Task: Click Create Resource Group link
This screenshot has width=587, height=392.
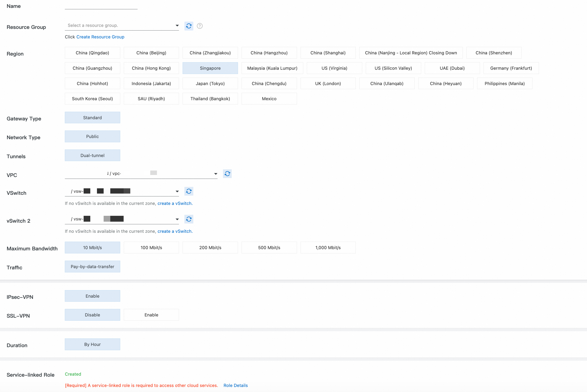Action: 100,37
